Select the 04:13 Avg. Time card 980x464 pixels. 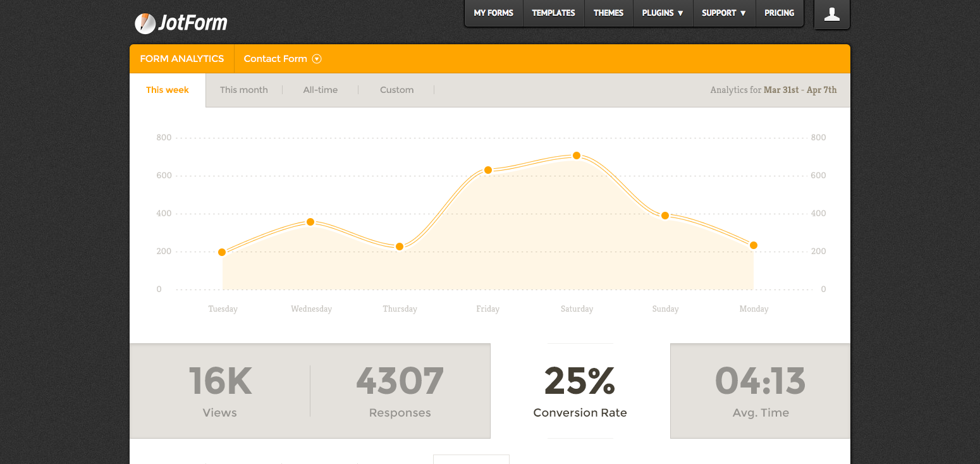coord(761,391)
